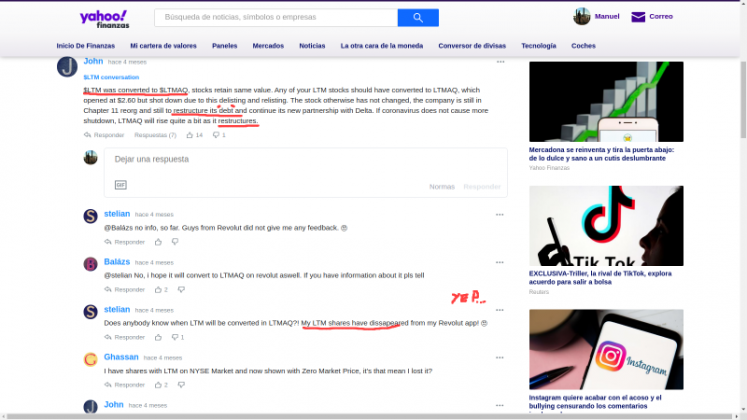The width and height of the screenshot is (747, 420).
Task: Click Responder under John's top comment
Action: (104, 135)
